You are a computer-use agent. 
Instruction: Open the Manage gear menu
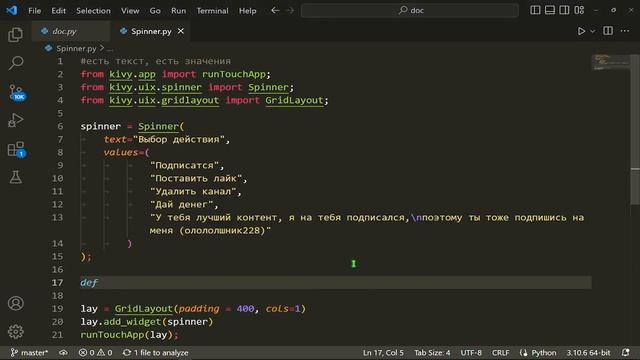tap(16, 331)
